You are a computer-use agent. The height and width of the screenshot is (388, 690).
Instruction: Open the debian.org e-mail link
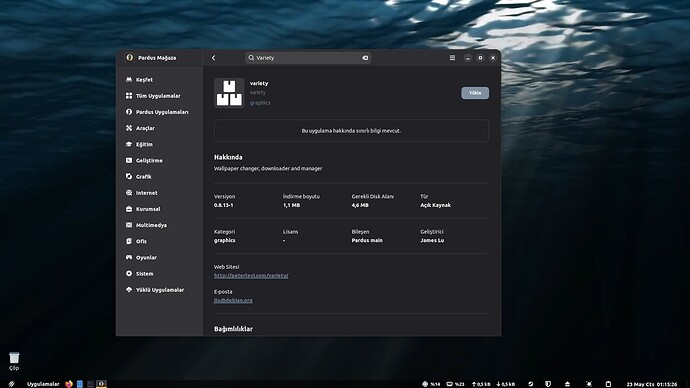pos(233,300)
